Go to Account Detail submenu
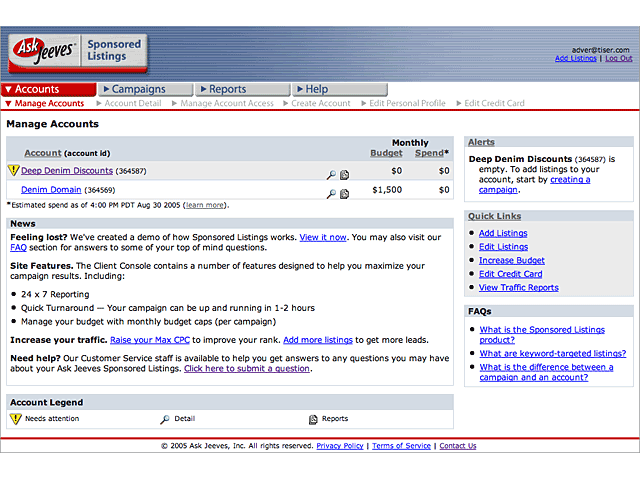 point(129,103)
